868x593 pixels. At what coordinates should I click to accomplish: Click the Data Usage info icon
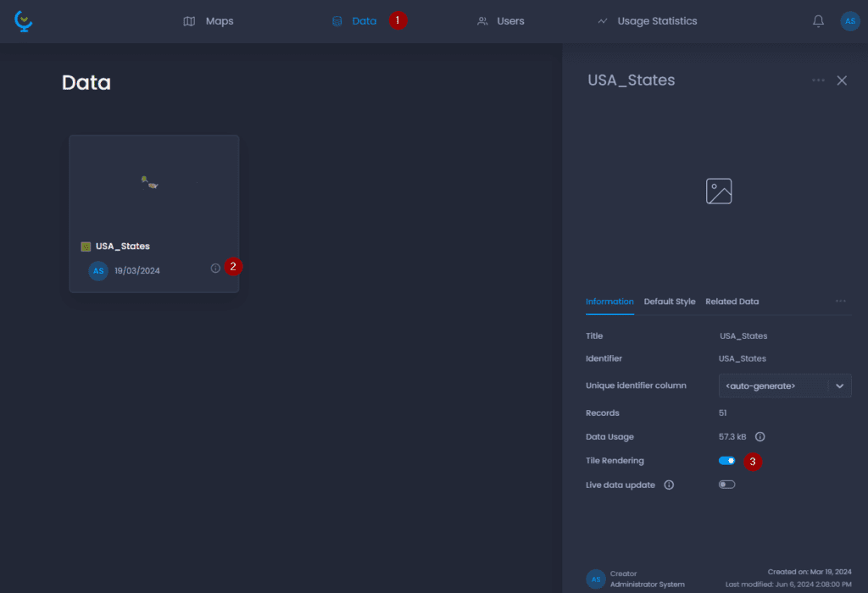coord(760,437)
